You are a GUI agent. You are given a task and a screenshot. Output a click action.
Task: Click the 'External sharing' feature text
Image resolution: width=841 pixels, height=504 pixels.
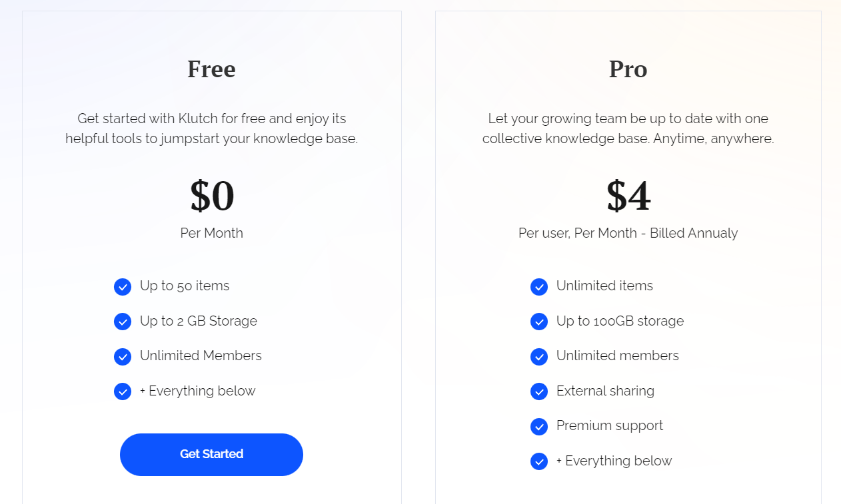pyautogui.click(x=605, y=391)
